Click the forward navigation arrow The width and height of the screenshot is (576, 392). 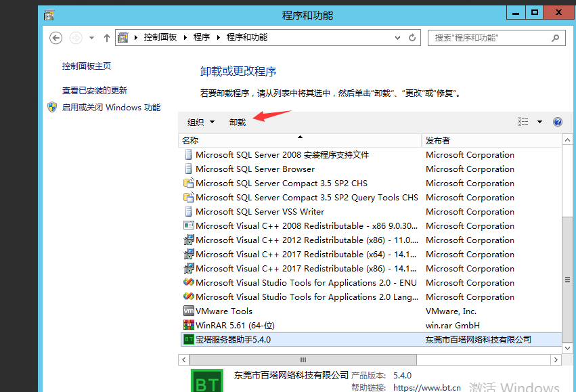click(x=76, y=38)
